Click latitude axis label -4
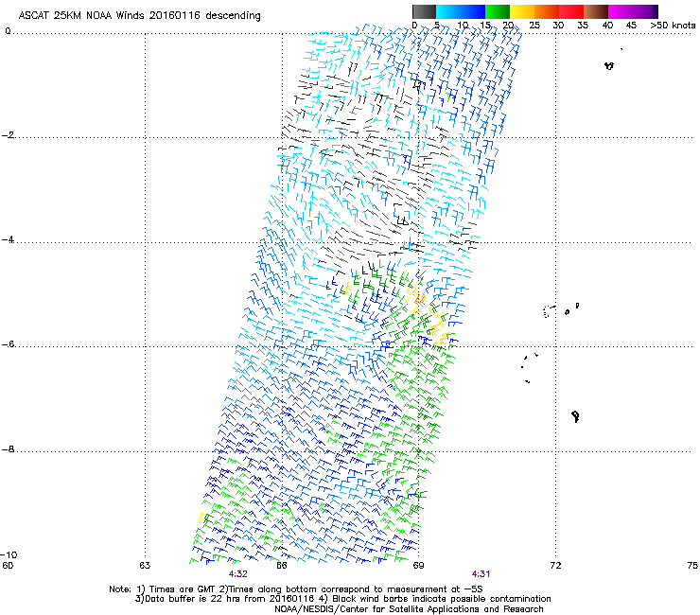 [x=8, y=239]
